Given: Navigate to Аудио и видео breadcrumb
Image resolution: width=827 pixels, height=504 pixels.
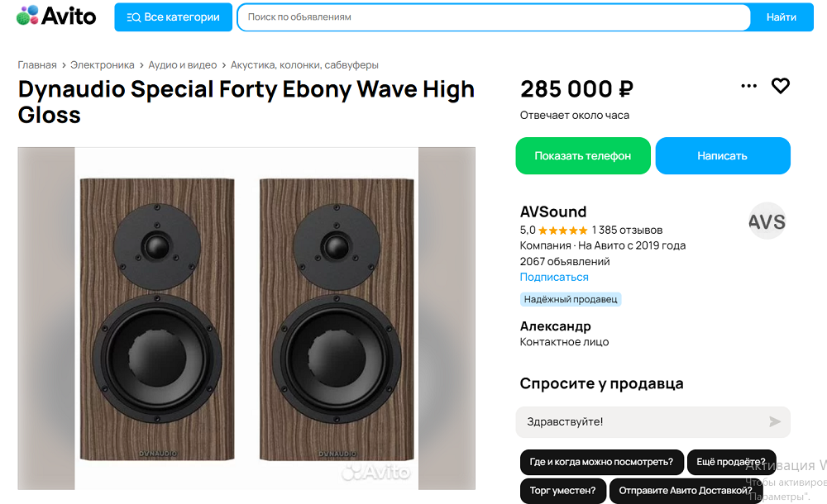Looking at the screenshot, I should click(x=183, y=65).
